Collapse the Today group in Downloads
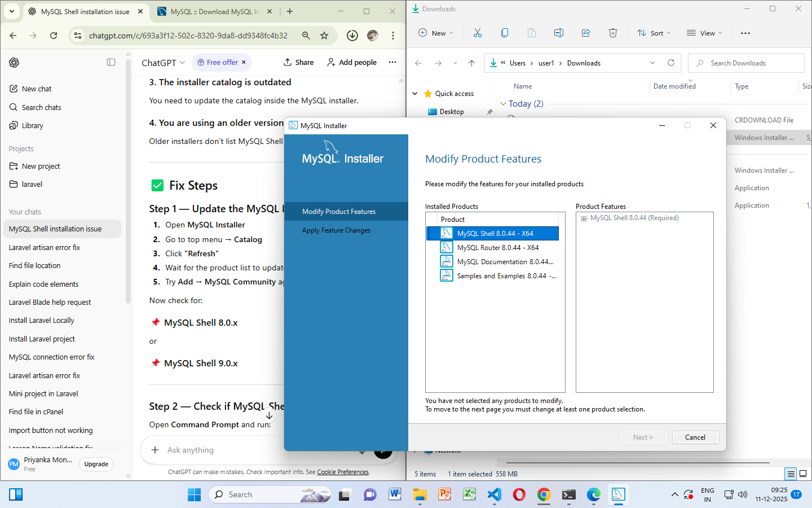 coord(504,104)
